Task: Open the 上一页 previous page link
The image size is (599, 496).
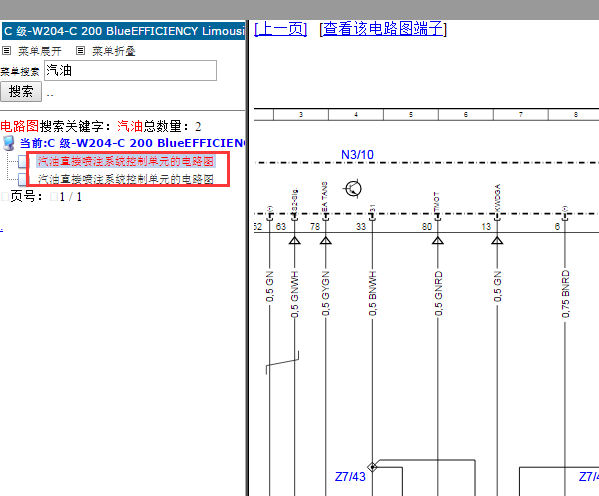Action: pyautogui.click(x=280, y=29)
